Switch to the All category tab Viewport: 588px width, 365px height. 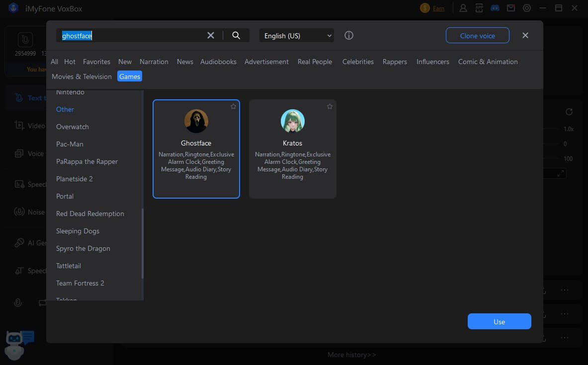point(54,62)
